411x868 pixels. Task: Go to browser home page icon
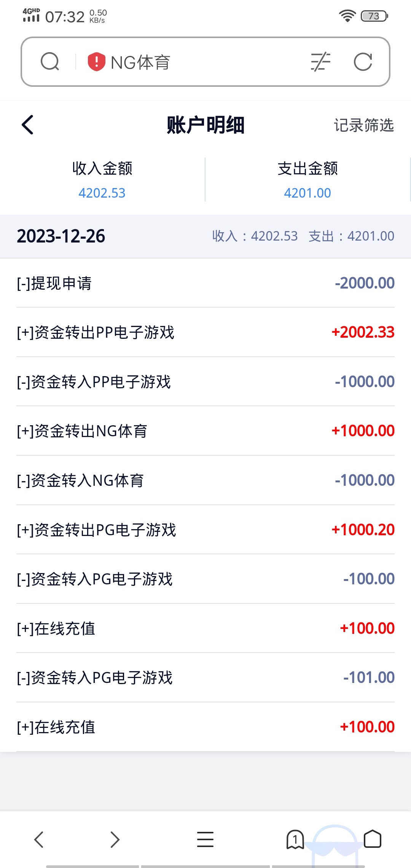click(372, 839)
